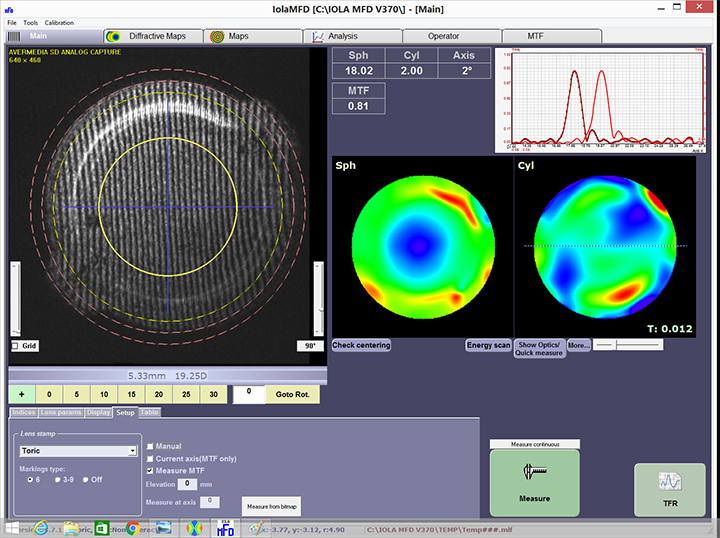Open the Tools menu
The width and height of the screenshot is (720, 538).
(x=31, y=22)
